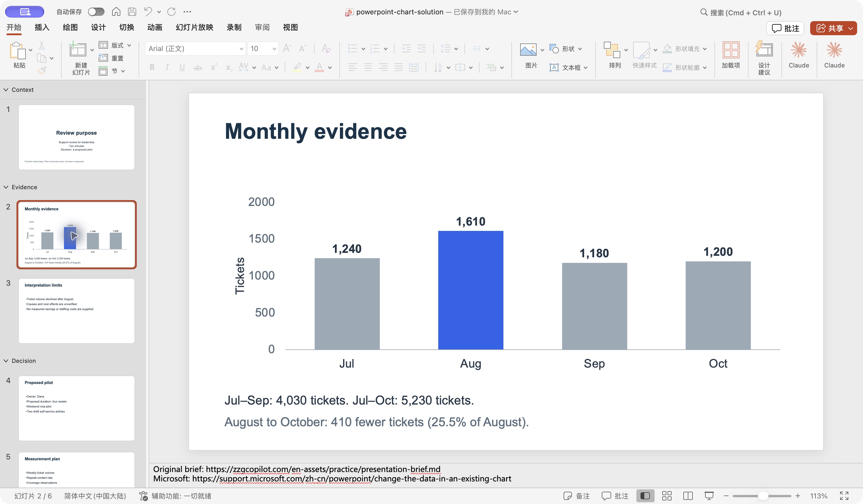863x504 pixels.
Task: Collapse the Evidence section
Action: (6, 187)
